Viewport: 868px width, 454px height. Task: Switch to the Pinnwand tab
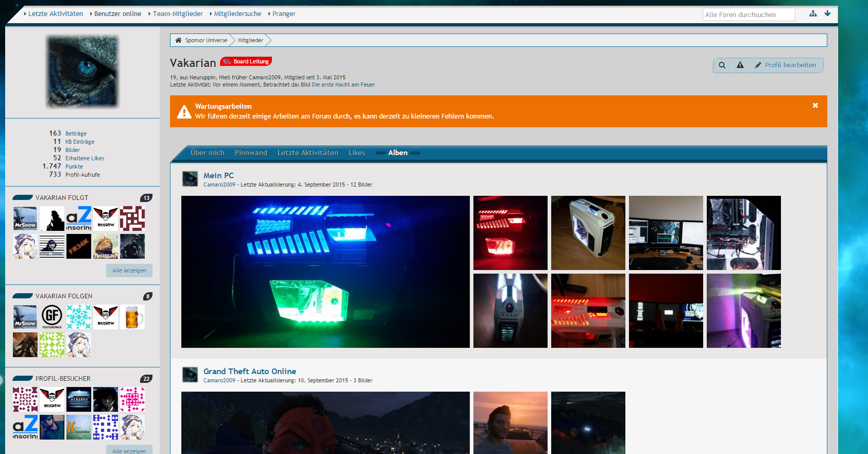tap(251, 153)
